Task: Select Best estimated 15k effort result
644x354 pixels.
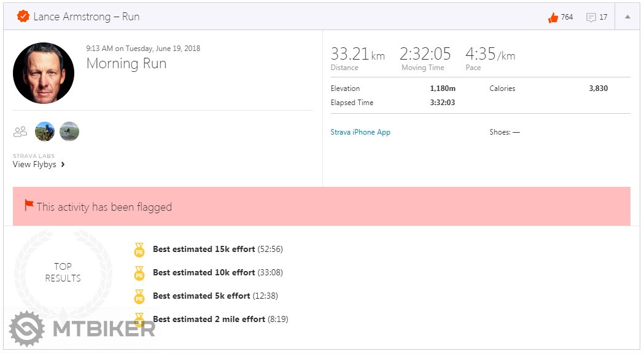Action: pyautogui.click(x=204, y=250)
